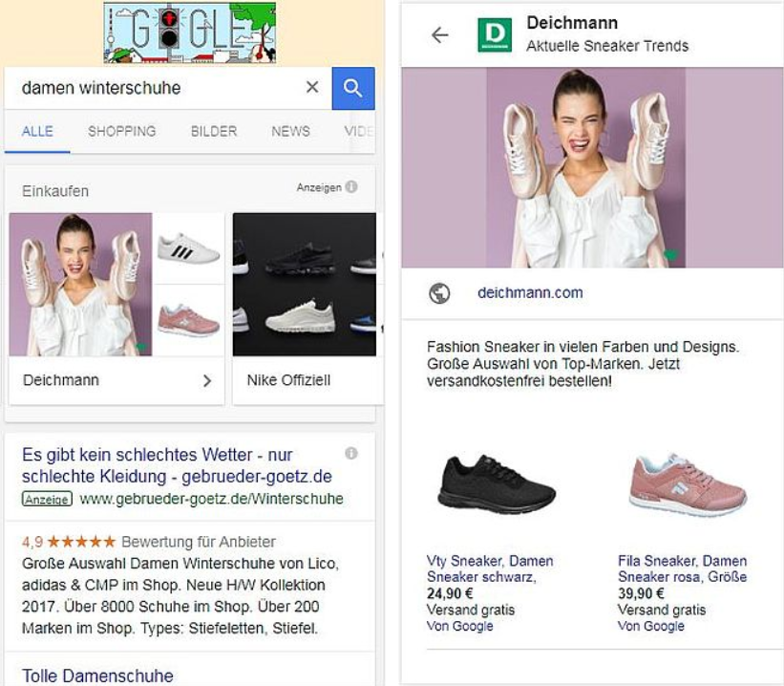Click 'Deichmann' title in right panel header
This screenshot has height=686, width=784.
572,23
